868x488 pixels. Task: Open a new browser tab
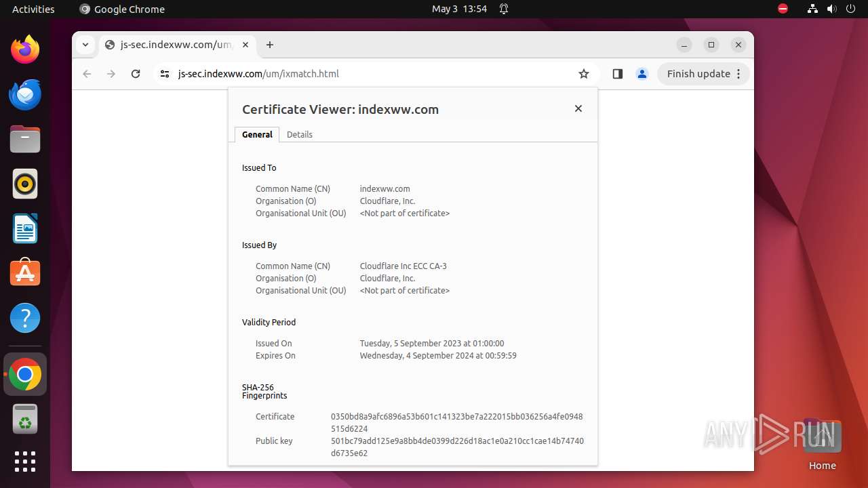coord(270,45)
